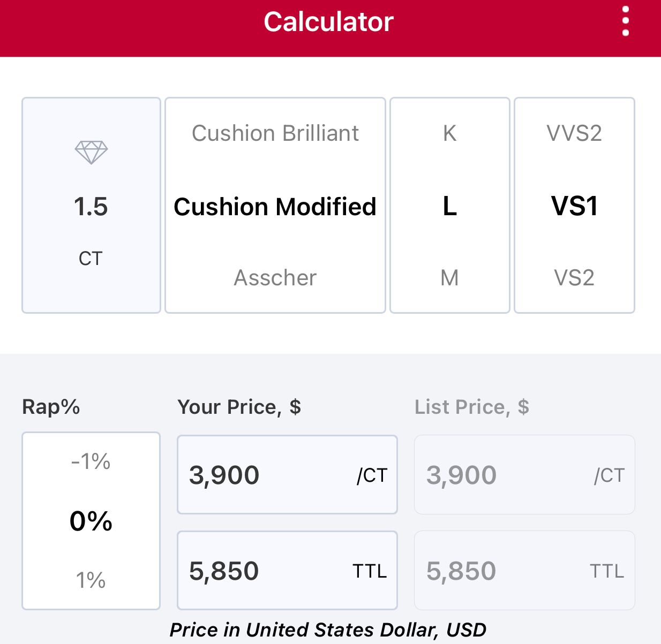This screenshot has height=644, width=661.
Task: Edit Your Price per carat field
Action: click(x=287, y=475)
